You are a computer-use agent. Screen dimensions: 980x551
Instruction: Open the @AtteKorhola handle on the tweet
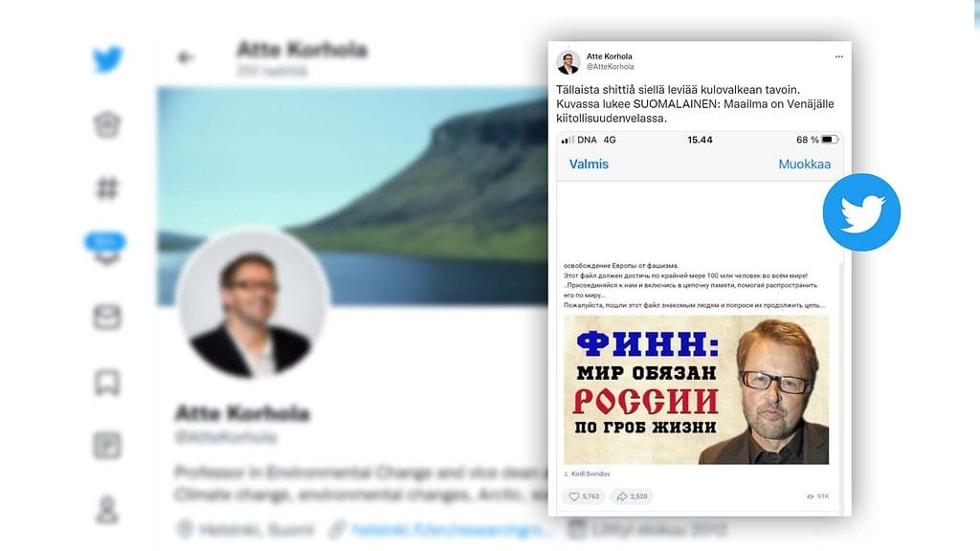610,67
